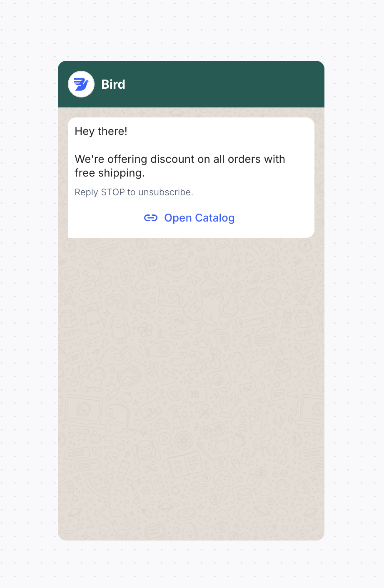Click the word STOP in the footer
384x588 pixels.
(113, 192)
